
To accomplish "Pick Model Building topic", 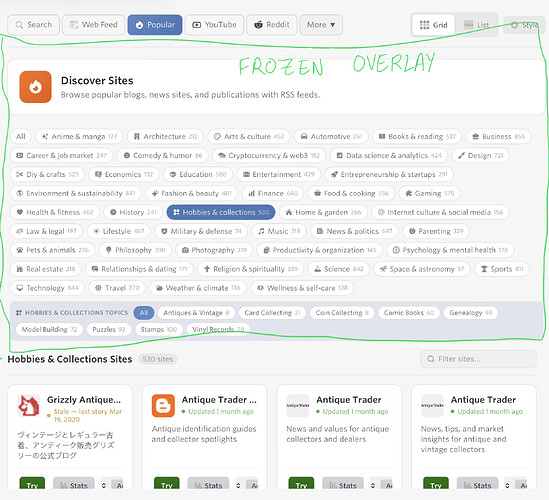I will tap(49, 329).
